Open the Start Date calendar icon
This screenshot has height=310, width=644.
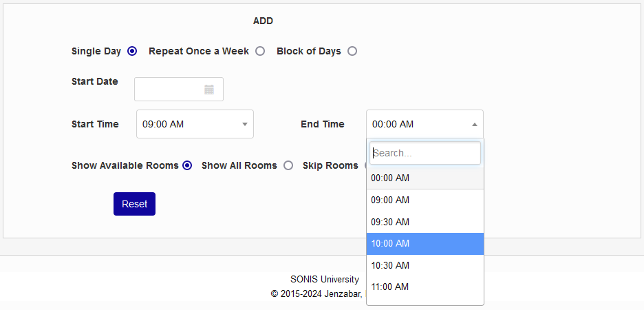tap(209, 90)
